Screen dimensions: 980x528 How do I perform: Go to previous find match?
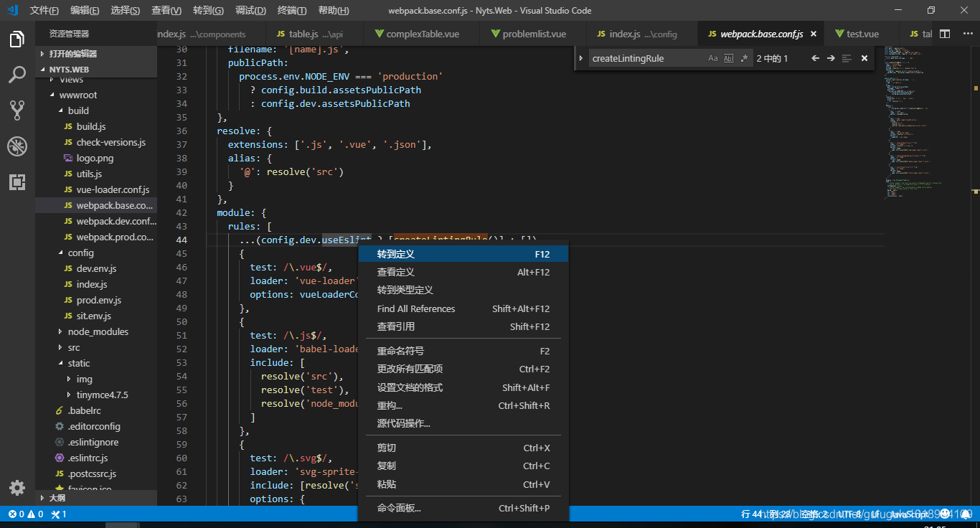pyautogui.click(x=815, y=58)
